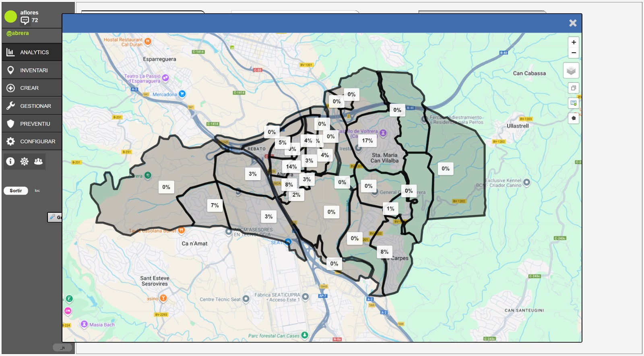Click the overlapping squares map tool
The height and width of the screenshot is (356, 644).
point(574,88)
